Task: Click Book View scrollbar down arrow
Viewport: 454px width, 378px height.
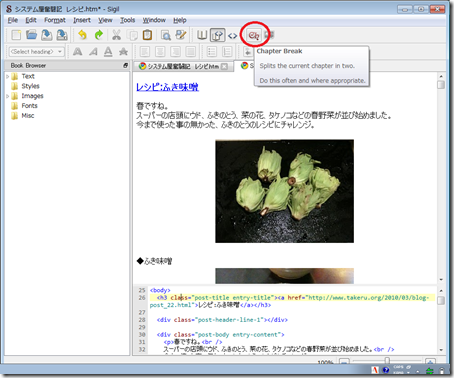Action: pos(441,279)
